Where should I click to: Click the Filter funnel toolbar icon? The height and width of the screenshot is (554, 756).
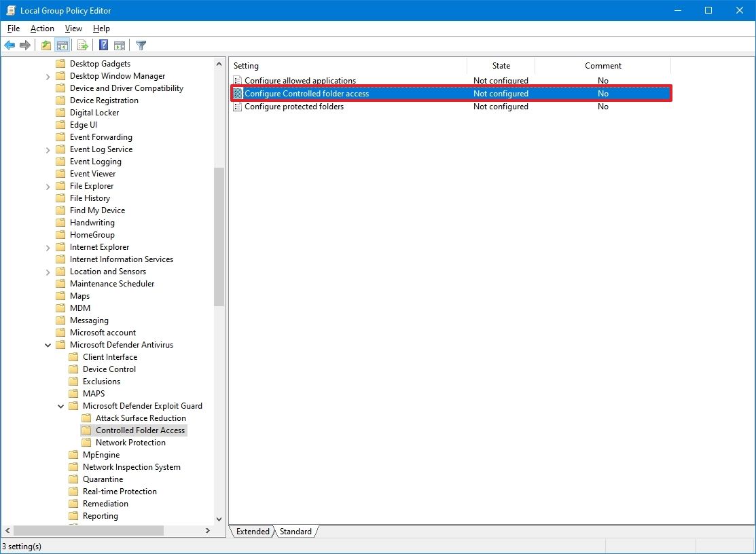click(x=141, y=45)
